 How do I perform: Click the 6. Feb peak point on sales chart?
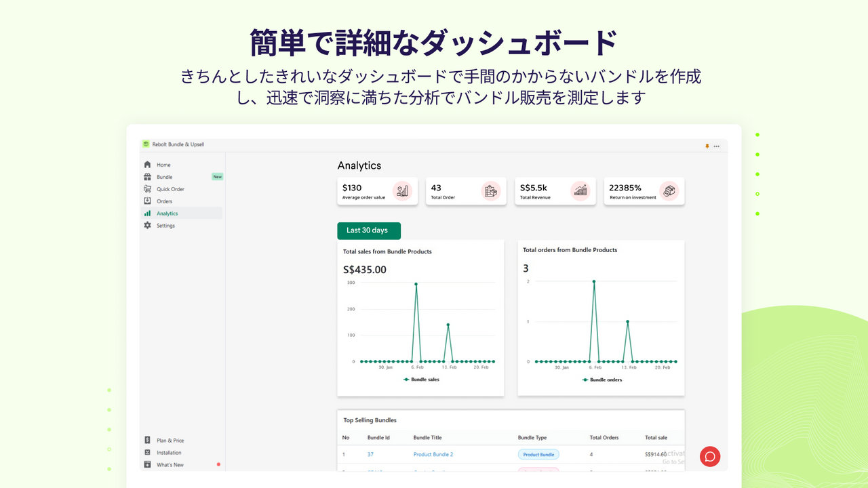[416, 284]
